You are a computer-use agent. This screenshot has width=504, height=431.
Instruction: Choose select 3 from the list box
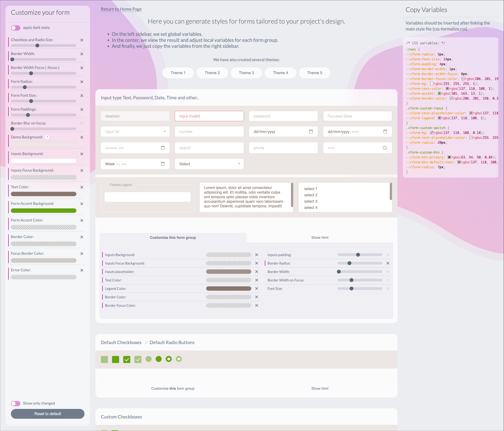click(x=311, y=201)
